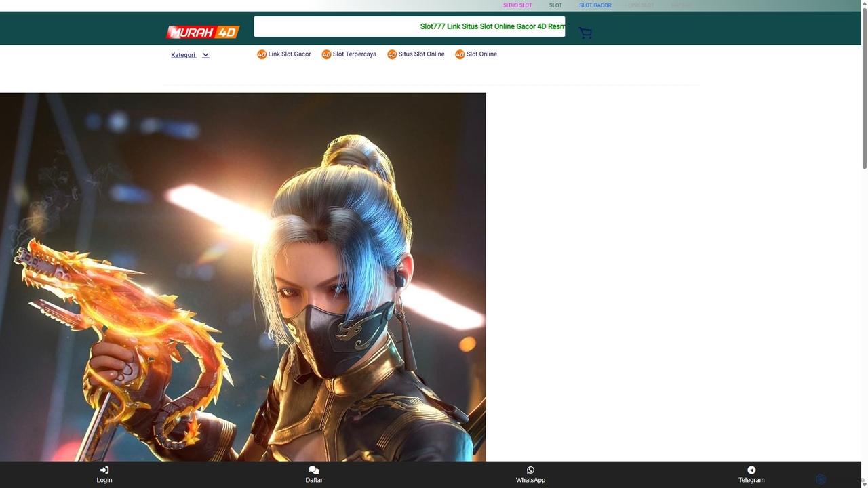Expand the Kategori dropdown

(x=190, y=55)
